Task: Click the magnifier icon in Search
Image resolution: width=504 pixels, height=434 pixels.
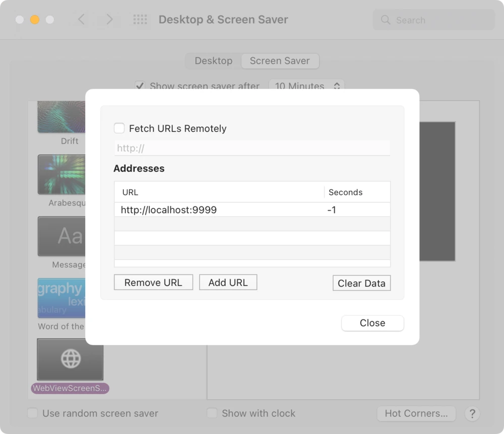Action: pos(386,20)
